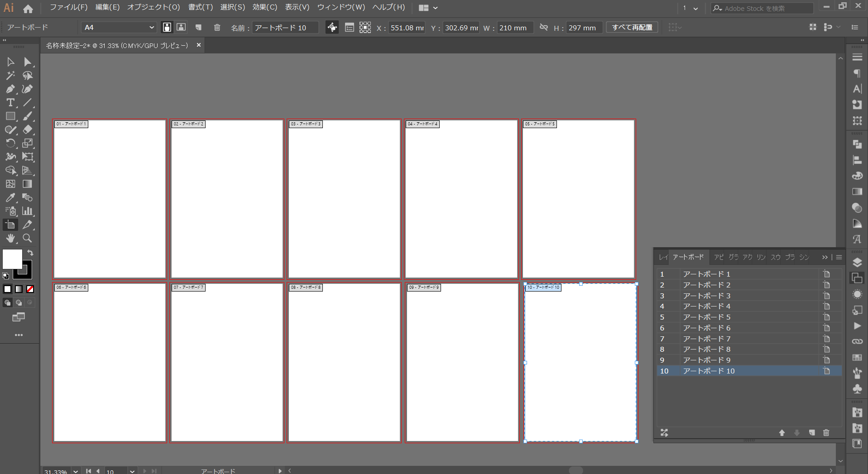This screenshot has width=868, height=474.
Task: Toggle constrain width and height proportions link
Action: click(543, 28)
